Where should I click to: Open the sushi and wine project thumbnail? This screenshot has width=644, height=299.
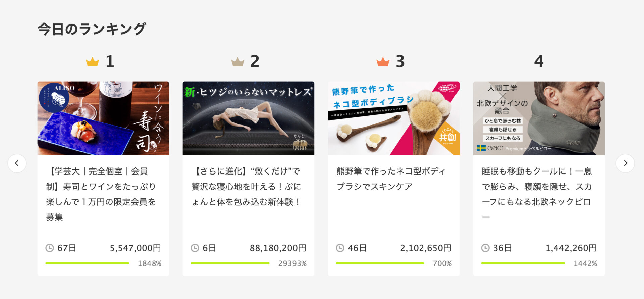click(x=103, y=118)
